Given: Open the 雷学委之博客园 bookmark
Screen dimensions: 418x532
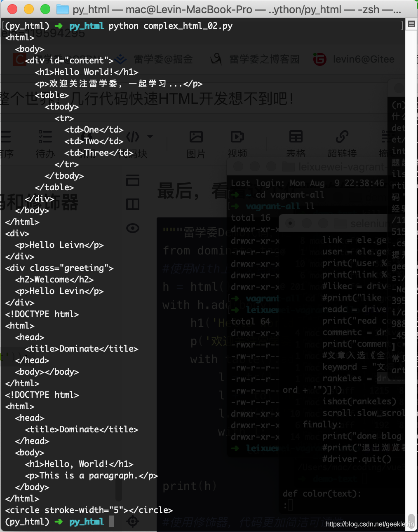Looking at the screenshot, I should pyautogui.click(x=255, y=59).
